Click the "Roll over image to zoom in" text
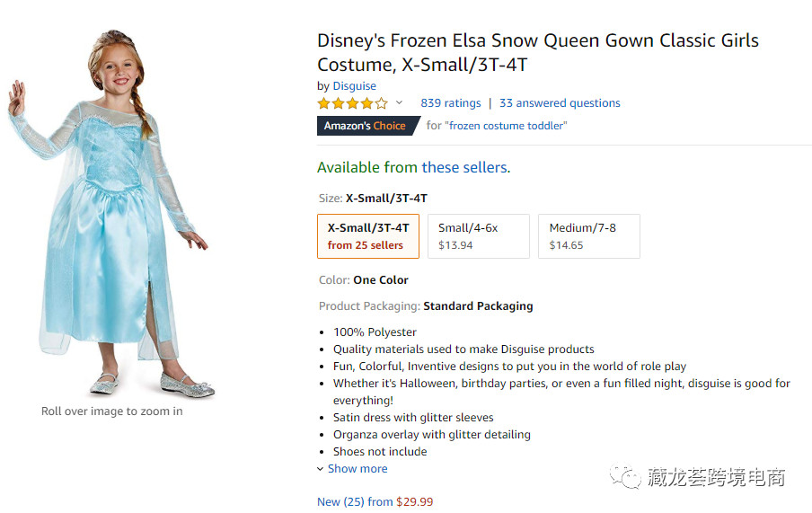 (112, 411)
